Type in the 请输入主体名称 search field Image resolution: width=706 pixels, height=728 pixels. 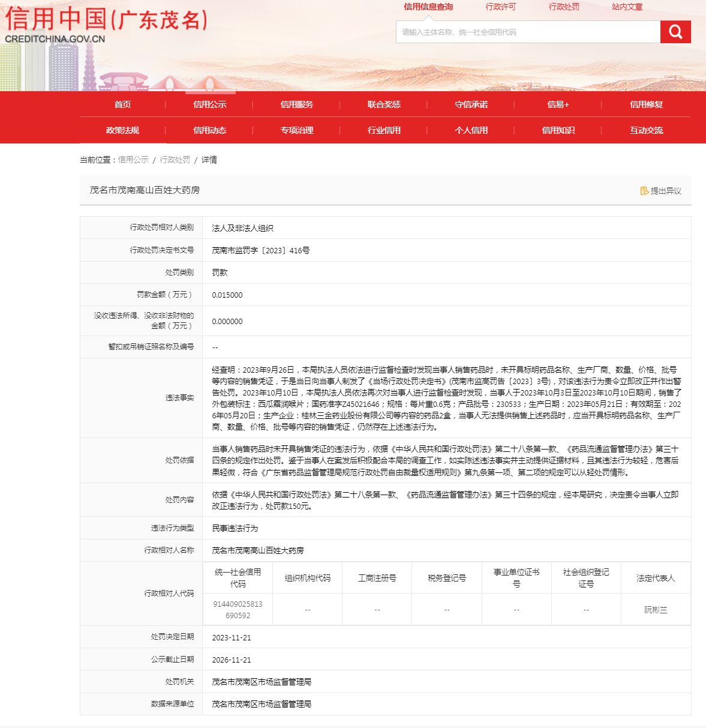point(528,32)
